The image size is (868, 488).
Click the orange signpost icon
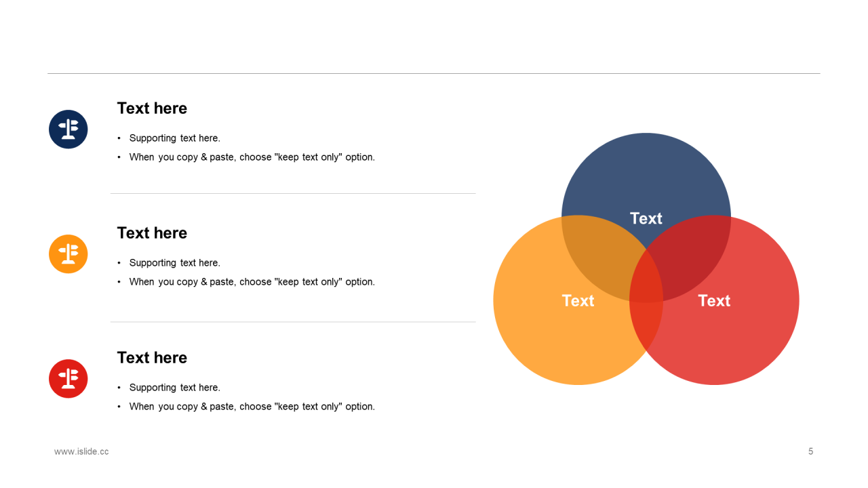click(x=68, y=254)
